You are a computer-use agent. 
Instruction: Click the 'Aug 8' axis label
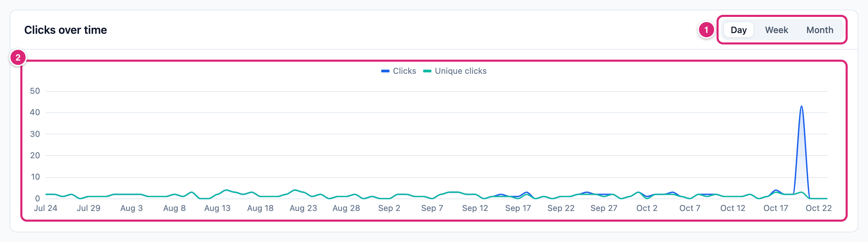[174, 208]
